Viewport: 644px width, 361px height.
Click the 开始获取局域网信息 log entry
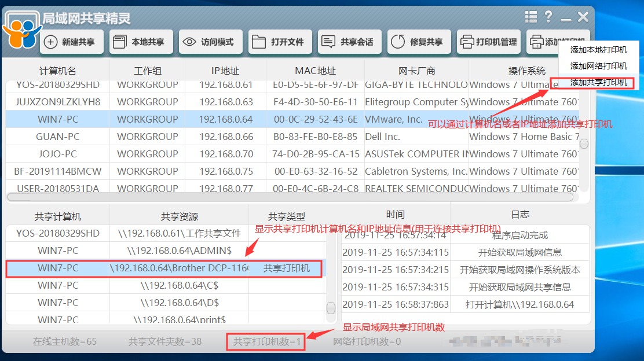coord(520,252)
